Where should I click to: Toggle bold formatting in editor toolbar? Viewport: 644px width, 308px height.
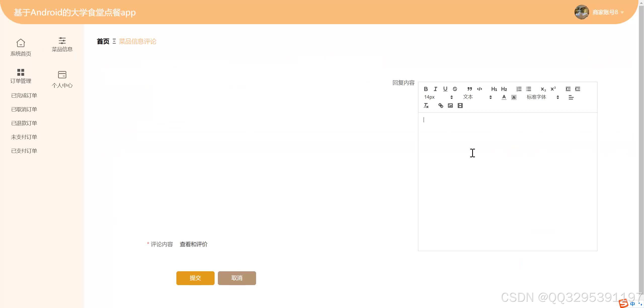[426, 89]
